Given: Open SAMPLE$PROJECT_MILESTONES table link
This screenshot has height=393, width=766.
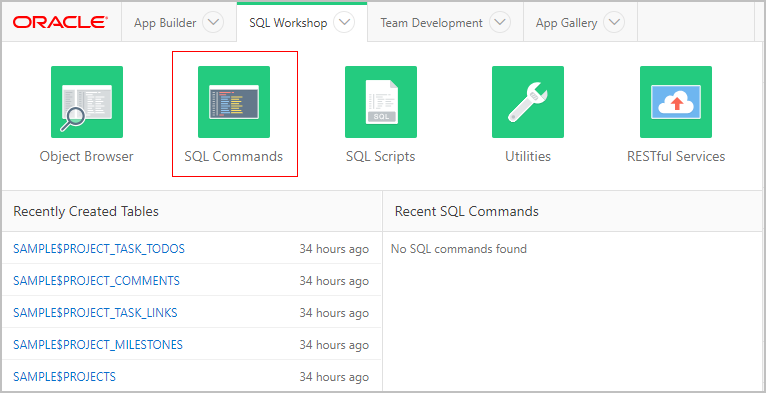Looking at the screenshot, I should [98, 345].
